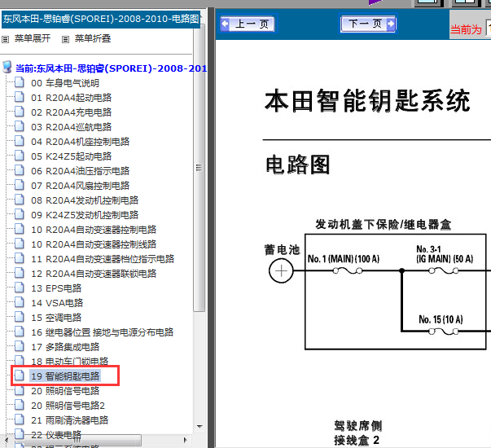
Task: Open 17 多路集成电路
Action: (x=65, y=347)
